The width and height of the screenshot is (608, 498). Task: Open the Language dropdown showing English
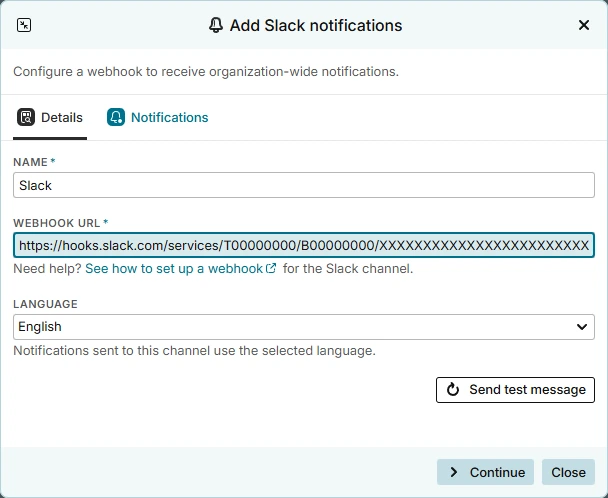click(304, 327)
